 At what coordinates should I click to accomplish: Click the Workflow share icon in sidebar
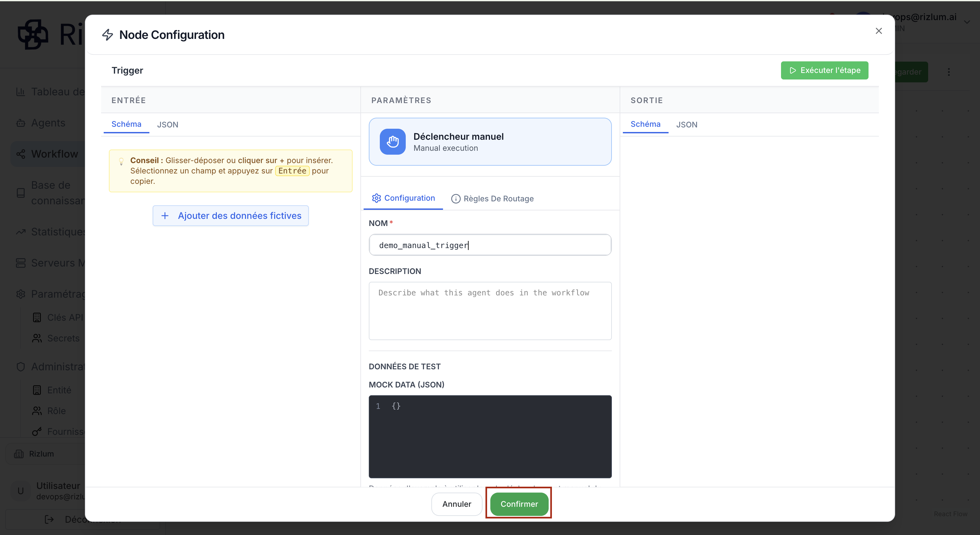(x=20, y=154)
